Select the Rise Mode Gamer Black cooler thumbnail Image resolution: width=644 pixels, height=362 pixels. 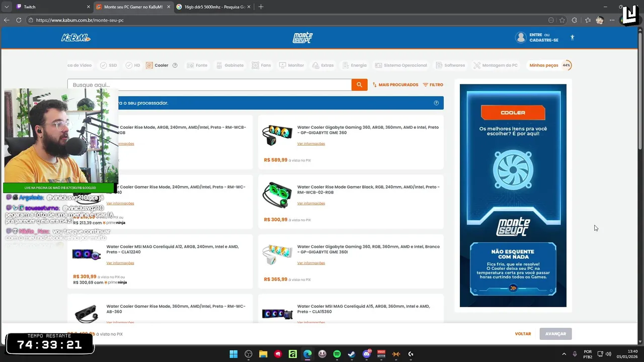[x=277, y=195]
